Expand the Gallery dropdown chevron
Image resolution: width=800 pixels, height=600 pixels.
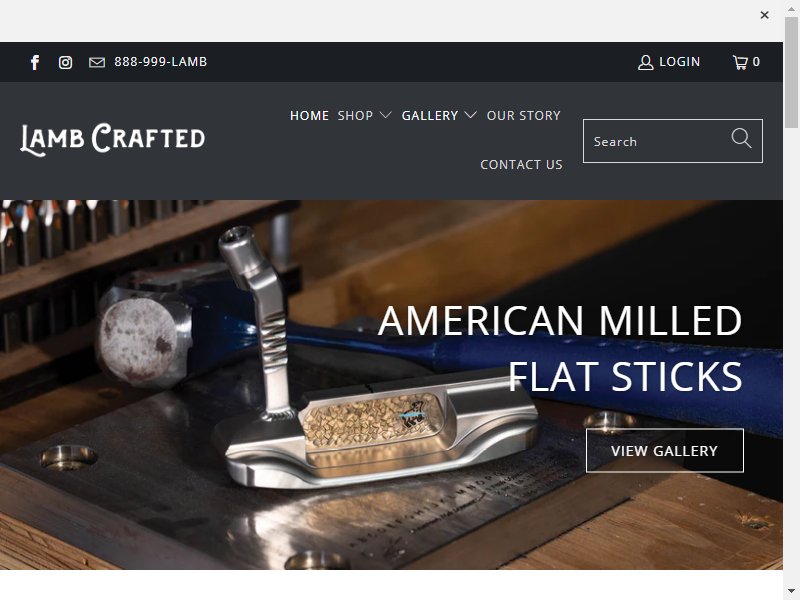point(470,115)
